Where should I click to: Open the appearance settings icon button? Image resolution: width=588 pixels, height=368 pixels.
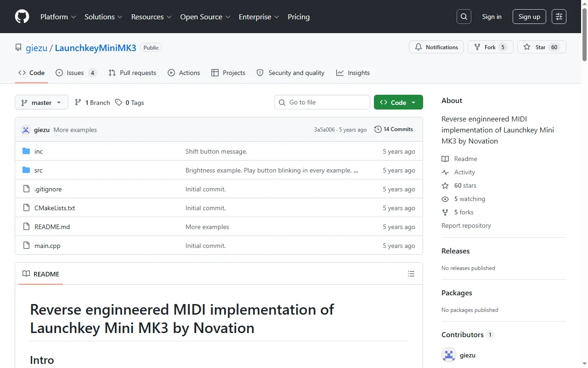pyautogui.click(x=559, y=17)
